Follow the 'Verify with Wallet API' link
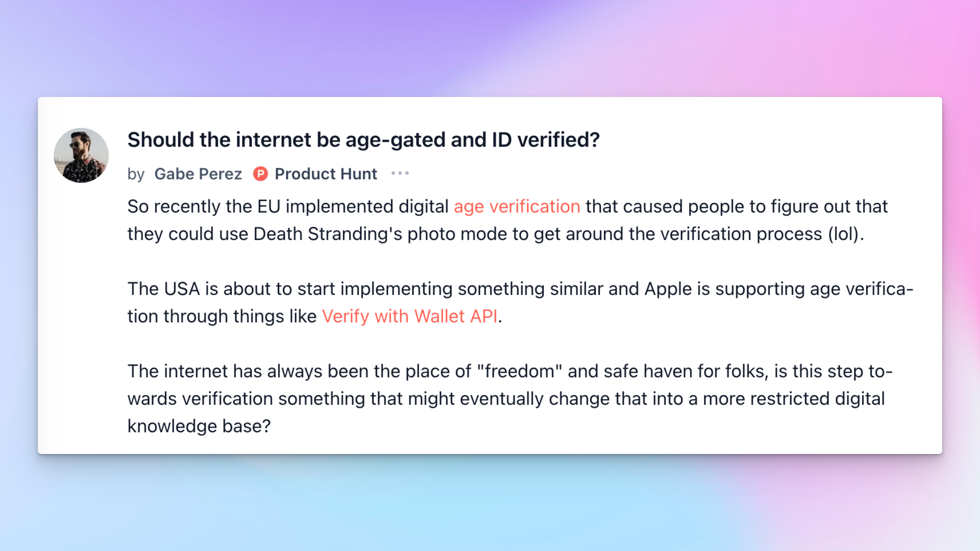The image size is (980, 551). click(x=410, y=316)
